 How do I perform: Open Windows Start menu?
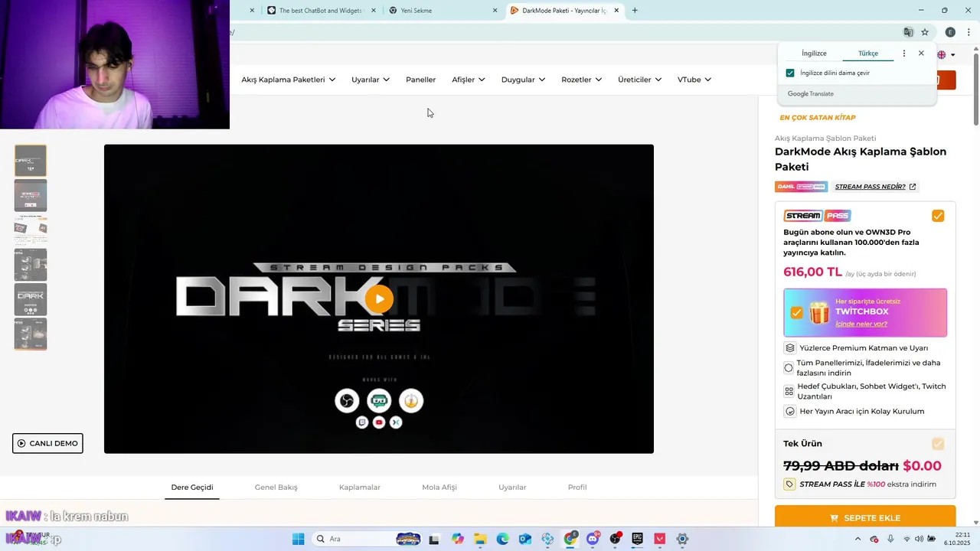tap(298, 539)
